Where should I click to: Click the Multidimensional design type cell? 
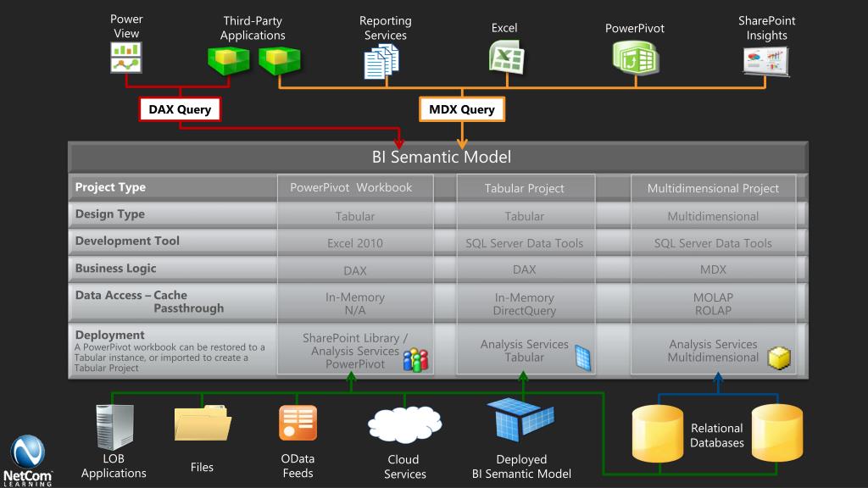point(714,216)
